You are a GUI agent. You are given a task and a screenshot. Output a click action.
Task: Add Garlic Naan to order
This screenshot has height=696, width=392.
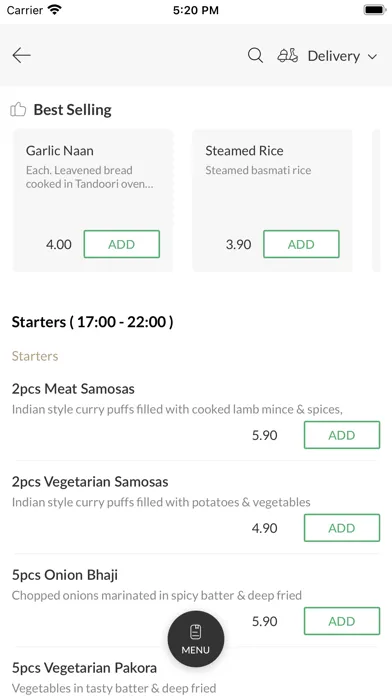point(122,244)
